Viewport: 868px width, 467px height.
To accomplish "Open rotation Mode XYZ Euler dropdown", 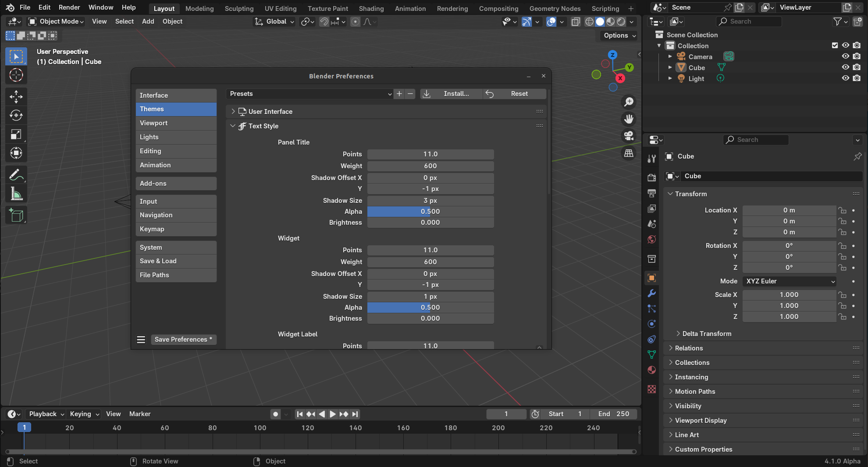I will 790,281.
